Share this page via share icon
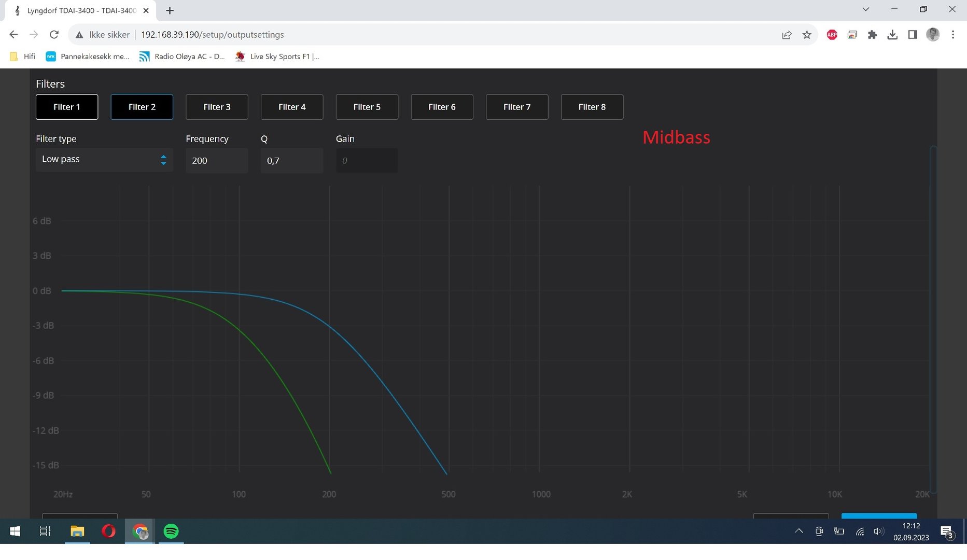Screen dimensions: 967x560 click(787, 35)
